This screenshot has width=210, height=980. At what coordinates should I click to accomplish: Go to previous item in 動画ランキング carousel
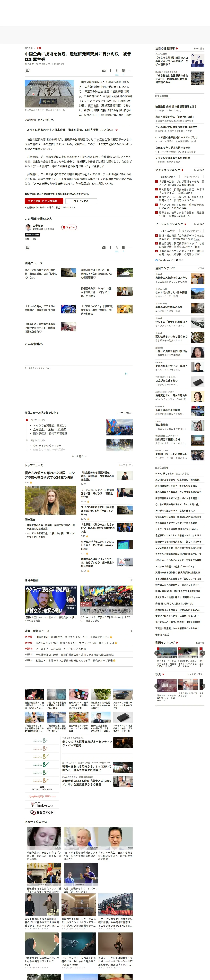tap(157, 653)
